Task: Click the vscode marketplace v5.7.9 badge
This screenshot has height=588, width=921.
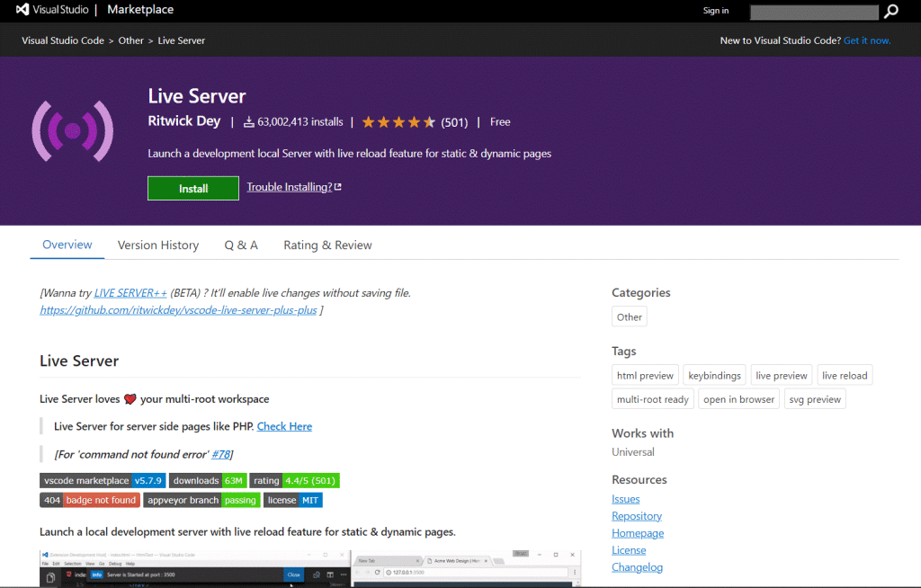Action: [x=103, y=480]
